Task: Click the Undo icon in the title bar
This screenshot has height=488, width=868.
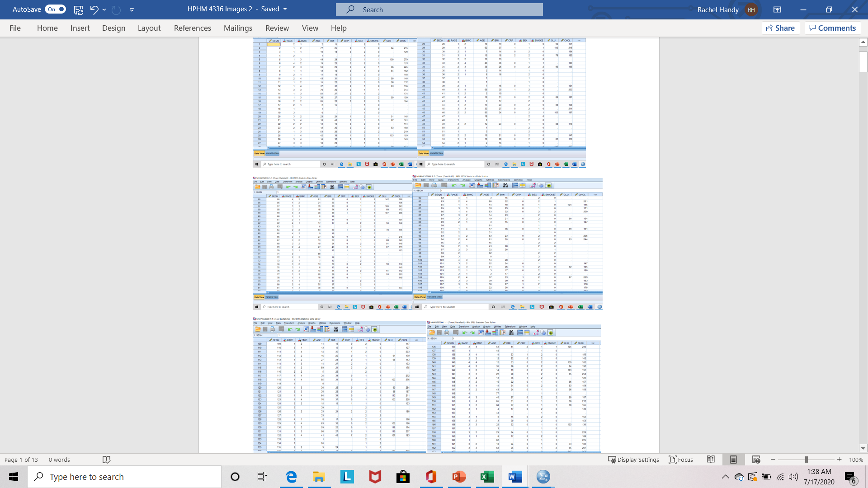Action: coord(94,9)
